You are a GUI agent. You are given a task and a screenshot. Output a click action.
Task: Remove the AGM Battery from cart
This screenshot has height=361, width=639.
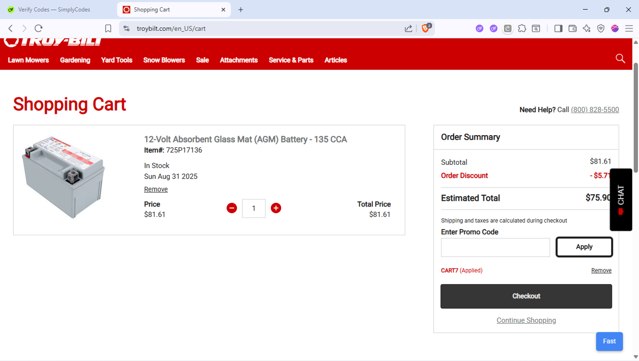156,189
